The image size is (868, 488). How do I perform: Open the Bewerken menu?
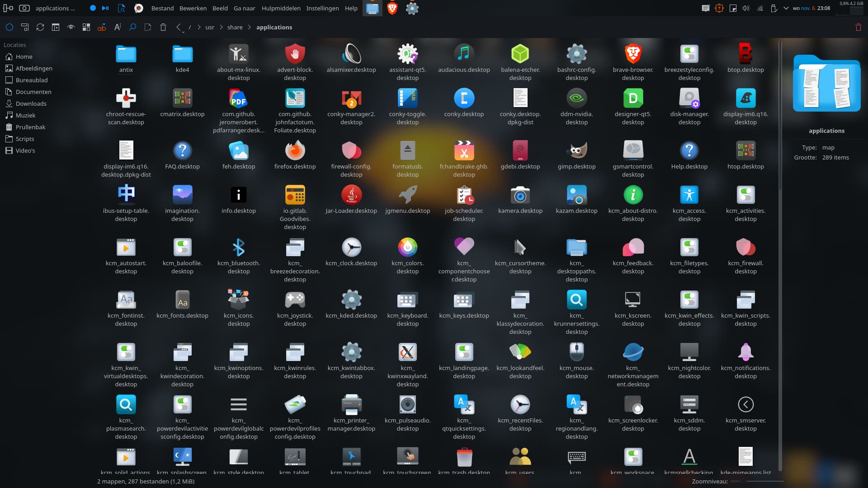tap(193, 8)
